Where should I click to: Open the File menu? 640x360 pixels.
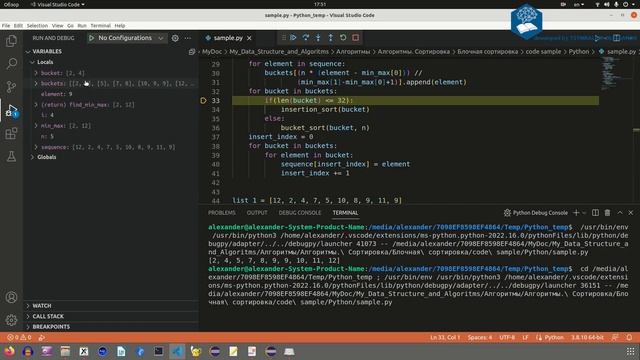point(6,26)
